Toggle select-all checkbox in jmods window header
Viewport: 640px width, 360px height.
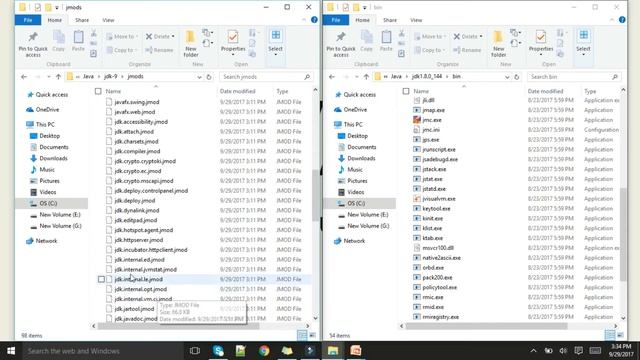(98, 91)
